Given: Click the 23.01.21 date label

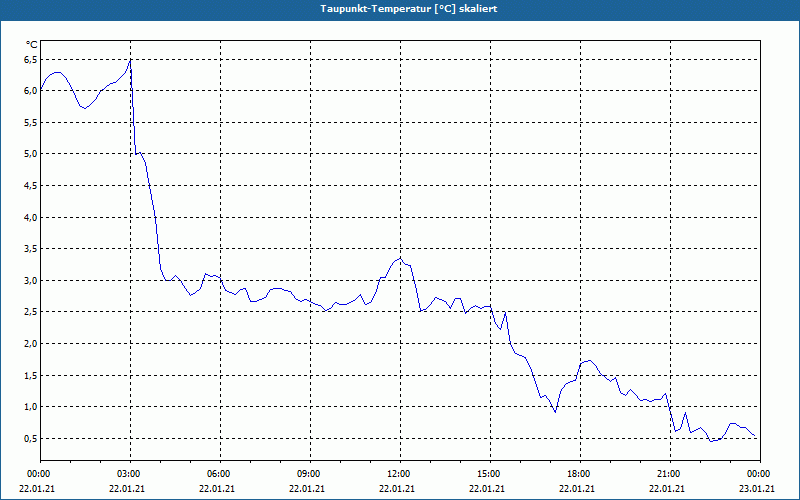Looking at the screenshot, I should coord(757,489).
